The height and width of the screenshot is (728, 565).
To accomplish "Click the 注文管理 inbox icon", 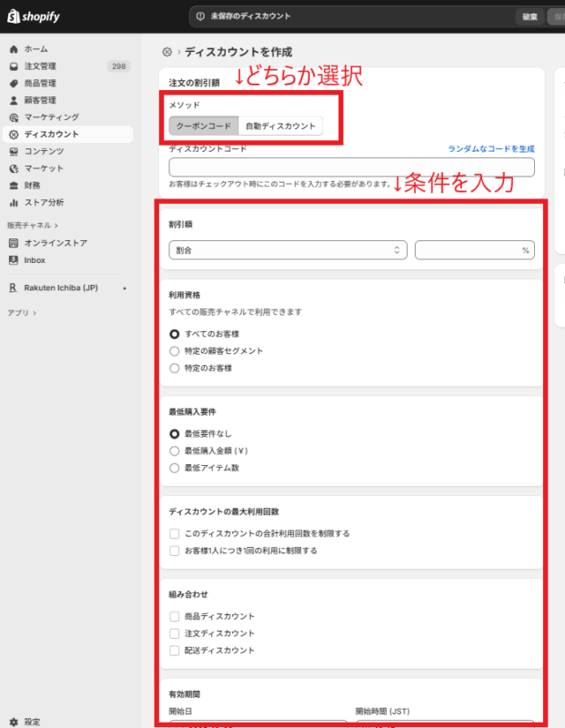I will click(14, 66).
